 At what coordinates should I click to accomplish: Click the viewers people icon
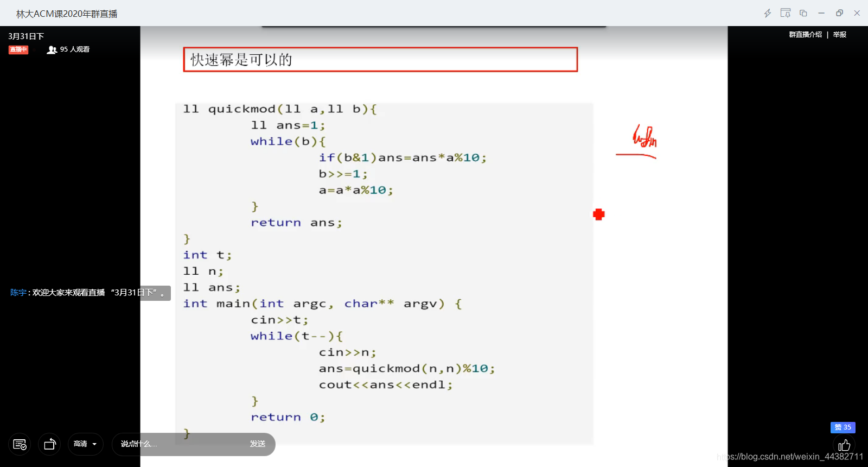tap(52, 49)
